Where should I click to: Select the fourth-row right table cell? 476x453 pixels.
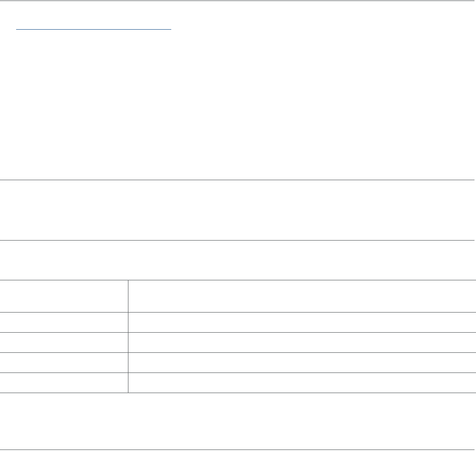(301, 362)
